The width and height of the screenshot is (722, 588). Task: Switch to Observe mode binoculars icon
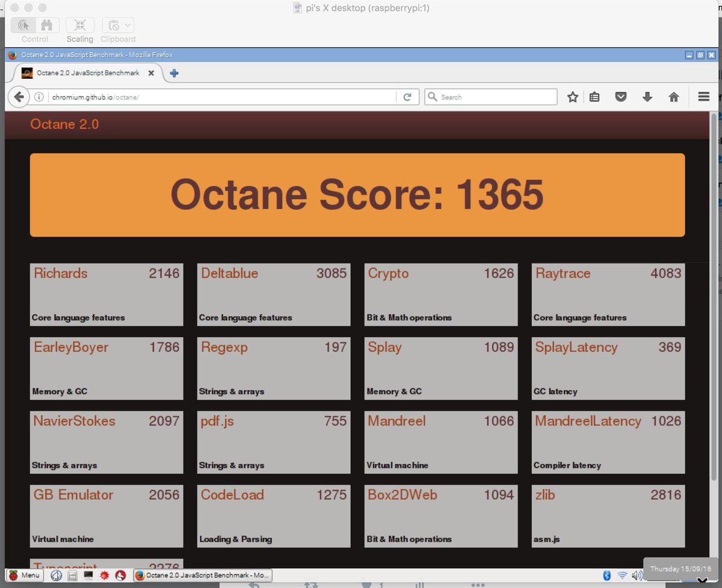point(47,25)
